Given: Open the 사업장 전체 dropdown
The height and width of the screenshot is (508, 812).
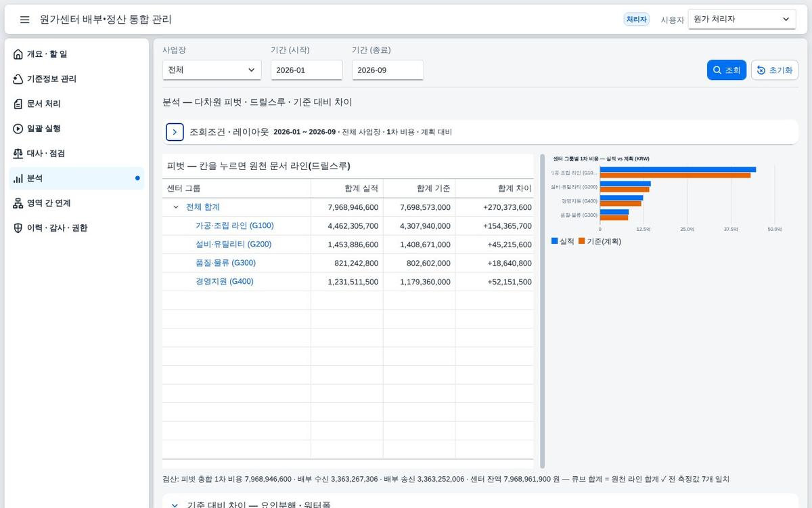Looking at the screenshot, I should (x=212, y=70).
